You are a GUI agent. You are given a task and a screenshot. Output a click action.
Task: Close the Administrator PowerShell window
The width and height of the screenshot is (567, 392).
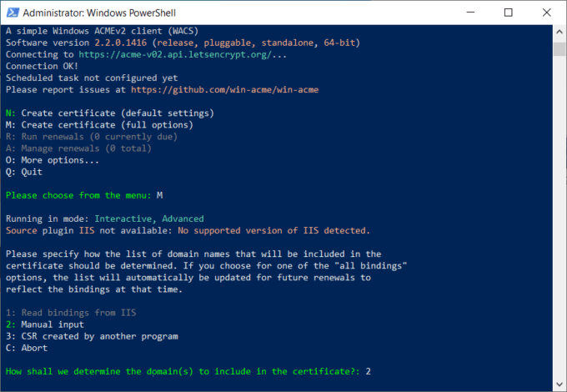(x=546, y=13)
